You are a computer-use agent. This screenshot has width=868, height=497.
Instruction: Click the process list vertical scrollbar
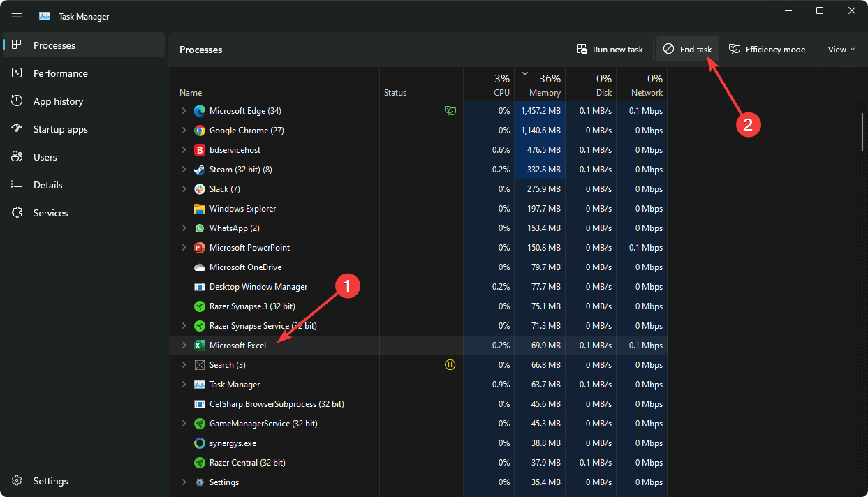pyautogui.click(x=863, y=132)
